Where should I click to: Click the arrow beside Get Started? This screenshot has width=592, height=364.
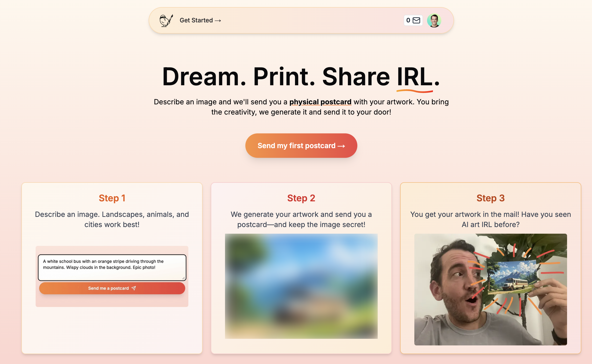(218, 20)
